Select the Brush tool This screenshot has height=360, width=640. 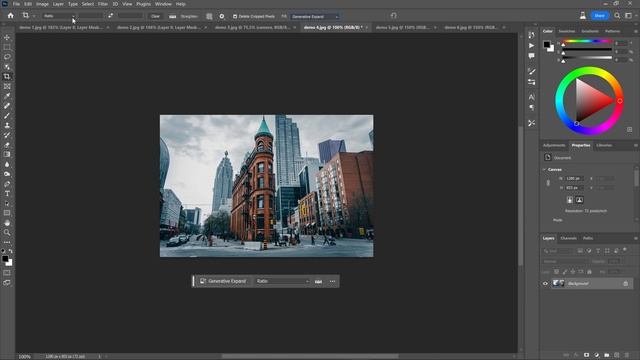point(7,116)
